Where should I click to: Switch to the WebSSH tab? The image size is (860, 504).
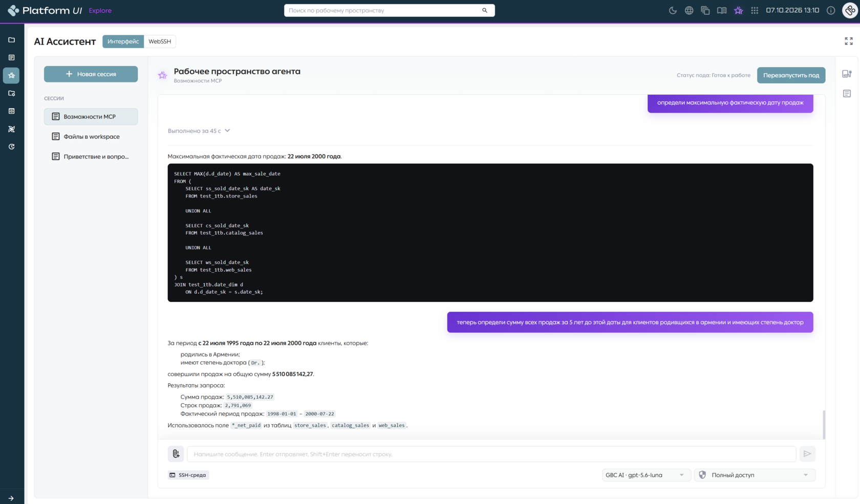click(x=160, y=41)
